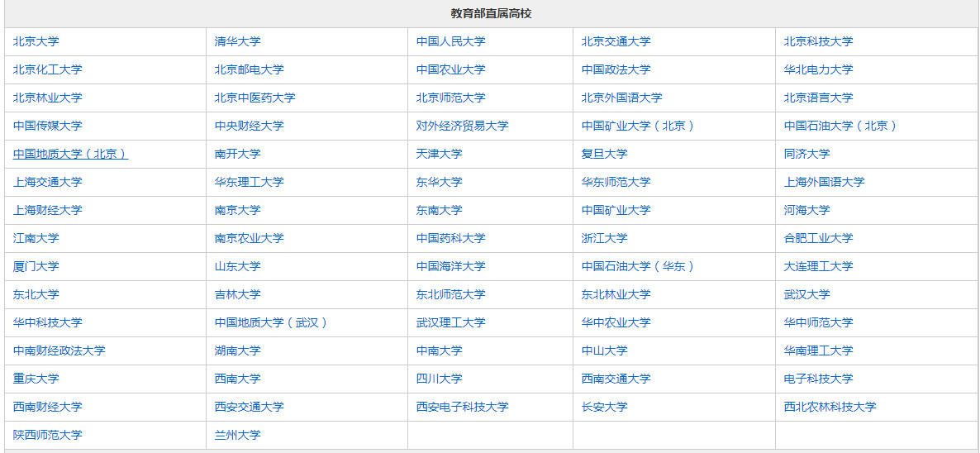The width and height of the screenshot is (980, 453).
Task: Open 东北师范大学 link
Action: (450, 295)
